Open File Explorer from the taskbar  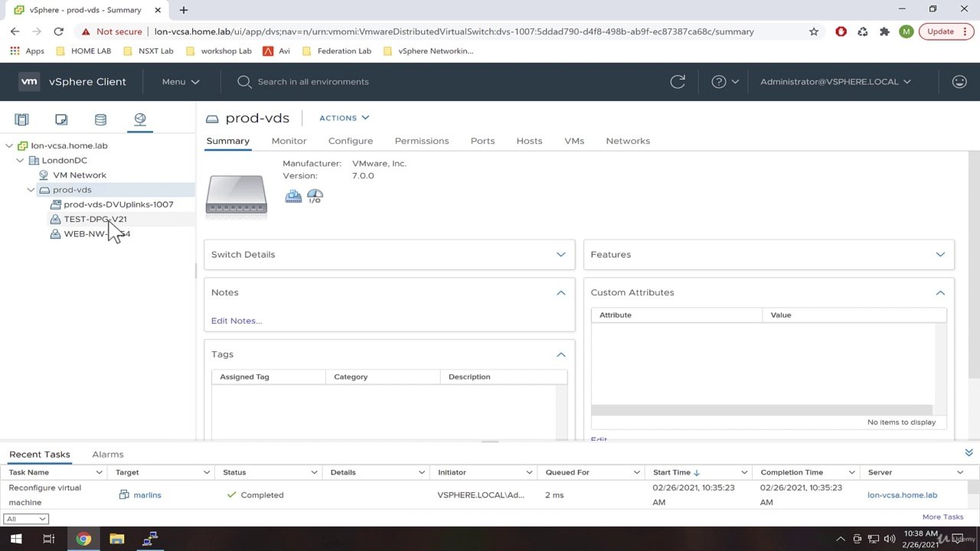coord(116,539)
